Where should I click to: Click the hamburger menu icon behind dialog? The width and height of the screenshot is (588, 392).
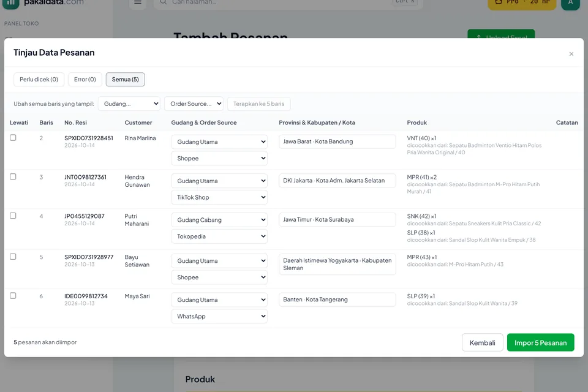138,3
